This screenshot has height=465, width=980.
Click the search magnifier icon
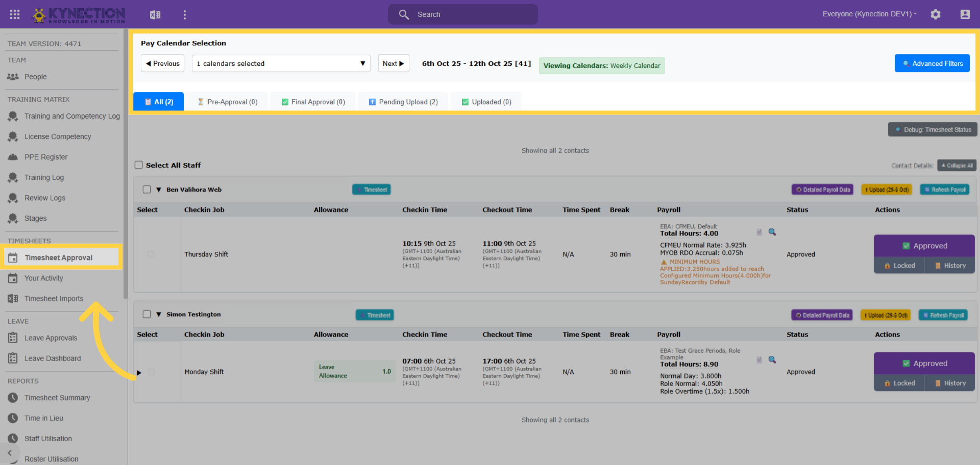point(403,14)
